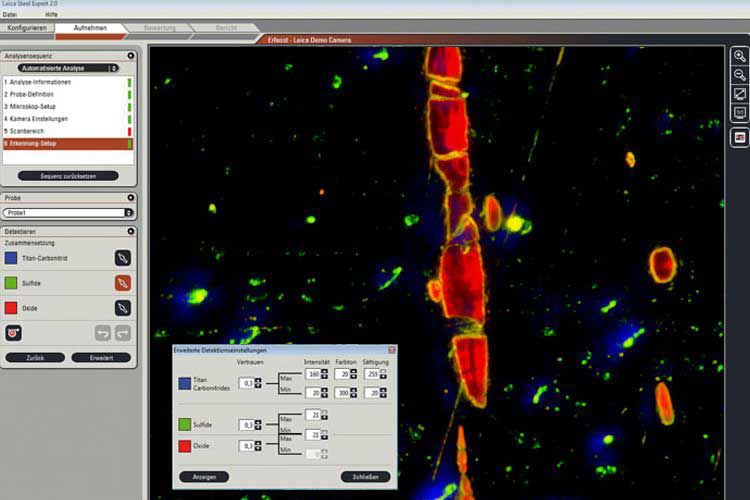Collapse the Analysesequenz panel

point(131,56)
